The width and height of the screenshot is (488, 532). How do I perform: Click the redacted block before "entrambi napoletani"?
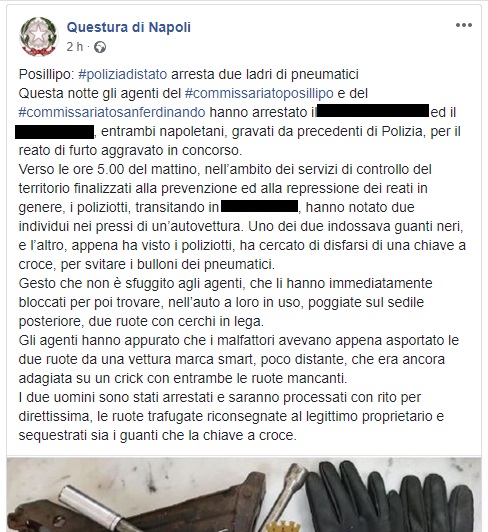click(55, 132)
